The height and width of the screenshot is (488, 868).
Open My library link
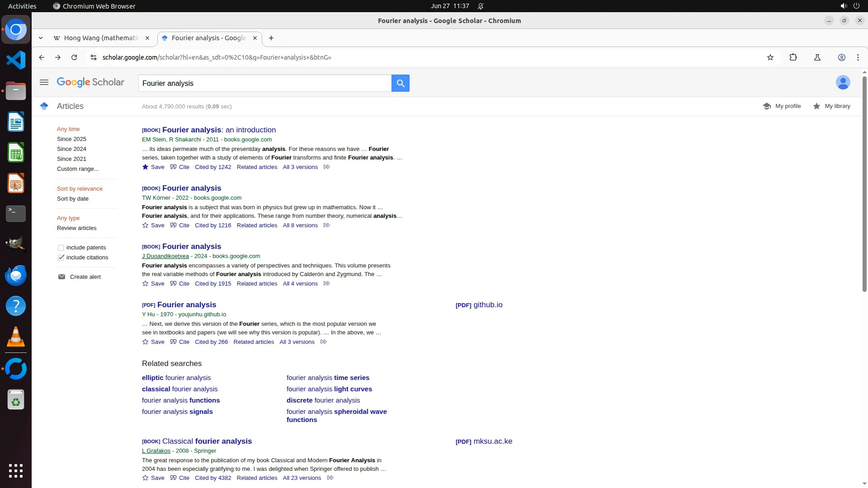[837, 106]
